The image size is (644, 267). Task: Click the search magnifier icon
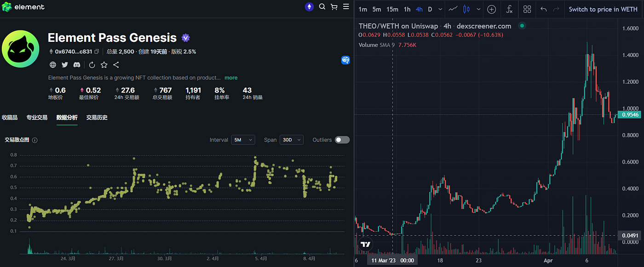pos(322,7)
